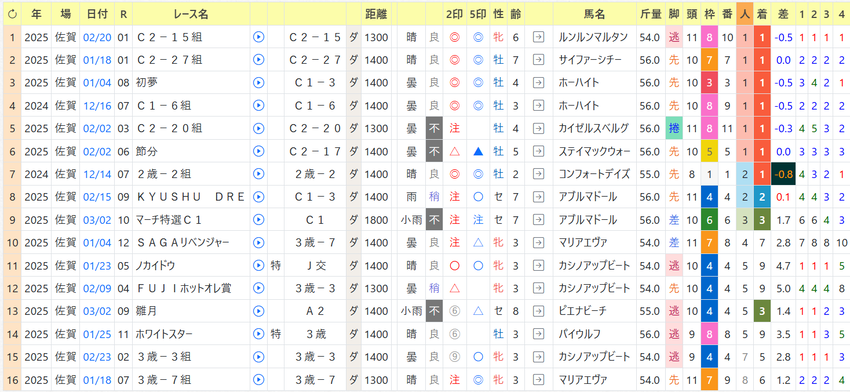Click the solid blue ▲ mark in 節分 row
850x392 pixels.
tap(478, 151)
